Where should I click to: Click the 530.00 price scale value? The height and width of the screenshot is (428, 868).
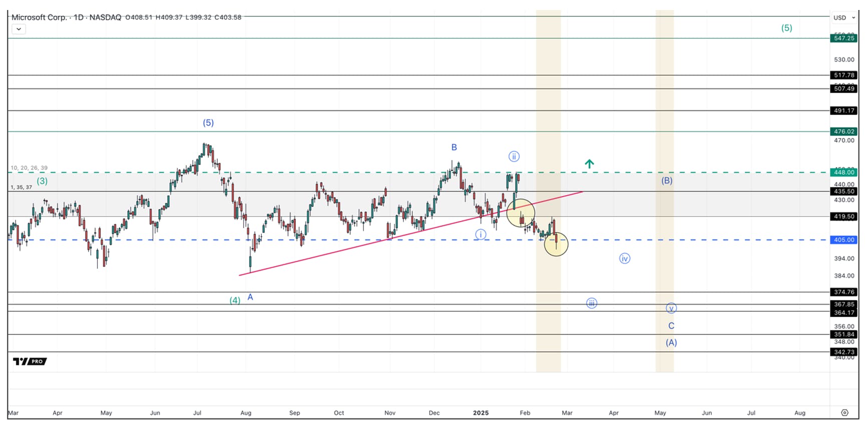point(844,59)
